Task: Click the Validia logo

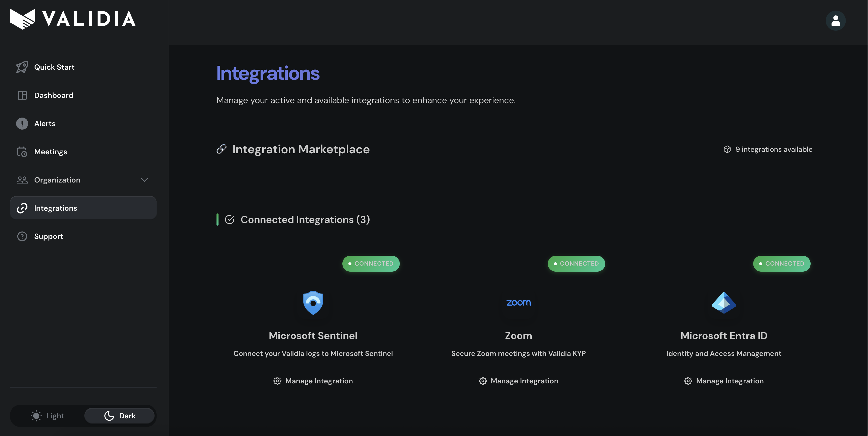Action: tap(73, 19)
